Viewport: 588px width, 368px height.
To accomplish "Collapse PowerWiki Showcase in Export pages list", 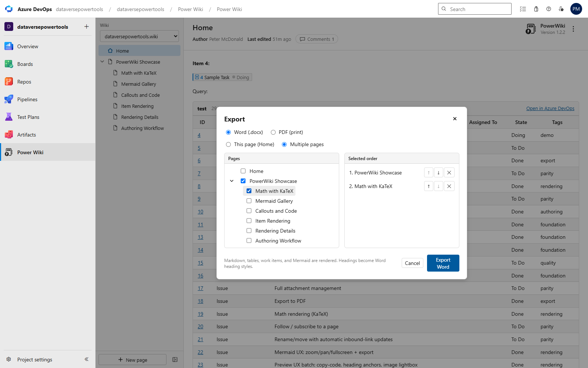I will pyautogui.click(x=232, y=181).
